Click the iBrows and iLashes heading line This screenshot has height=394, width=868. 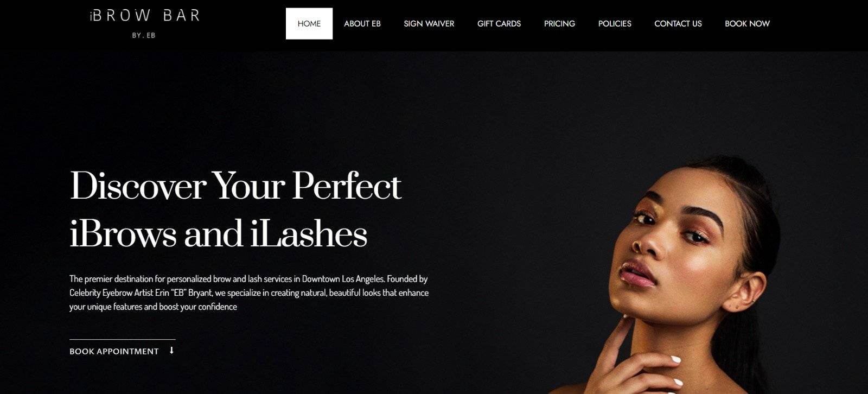pyautogui.click(x=219, y=234)
